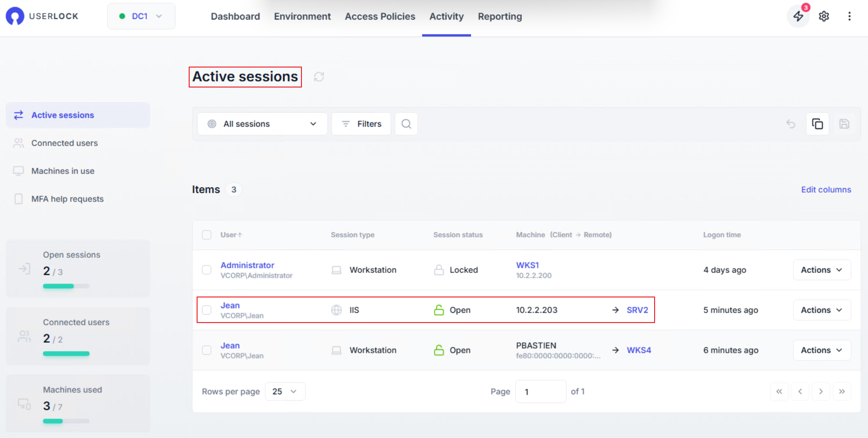
Task: Open Connected users in the sidebar
Action: pos(64,143)
